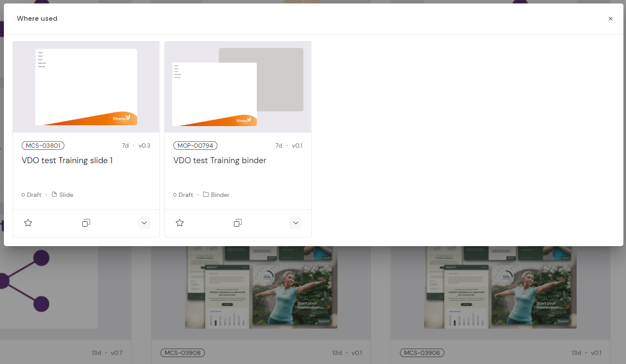Click the Binder folder type icon
Screen dimensions: 626x364
pos(206,195)
